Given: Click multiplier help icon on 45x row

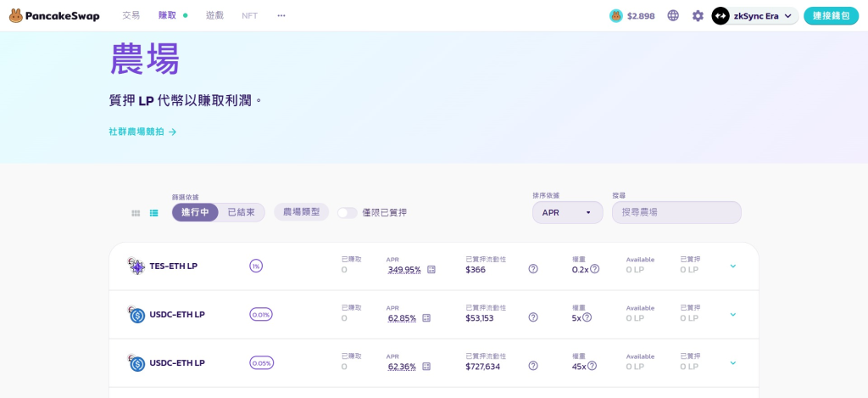Looking at the screenshot, I should (592, 366).
